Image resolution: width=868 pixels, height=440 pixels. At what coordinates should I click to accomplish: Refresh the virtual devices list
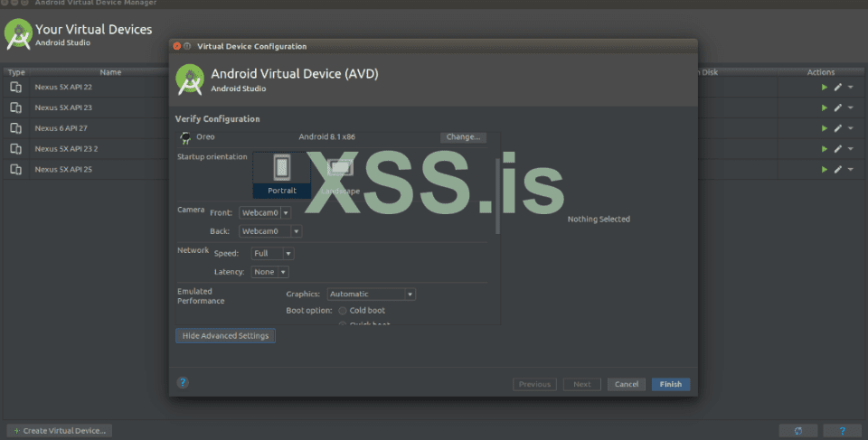click(x=797, y=431)
